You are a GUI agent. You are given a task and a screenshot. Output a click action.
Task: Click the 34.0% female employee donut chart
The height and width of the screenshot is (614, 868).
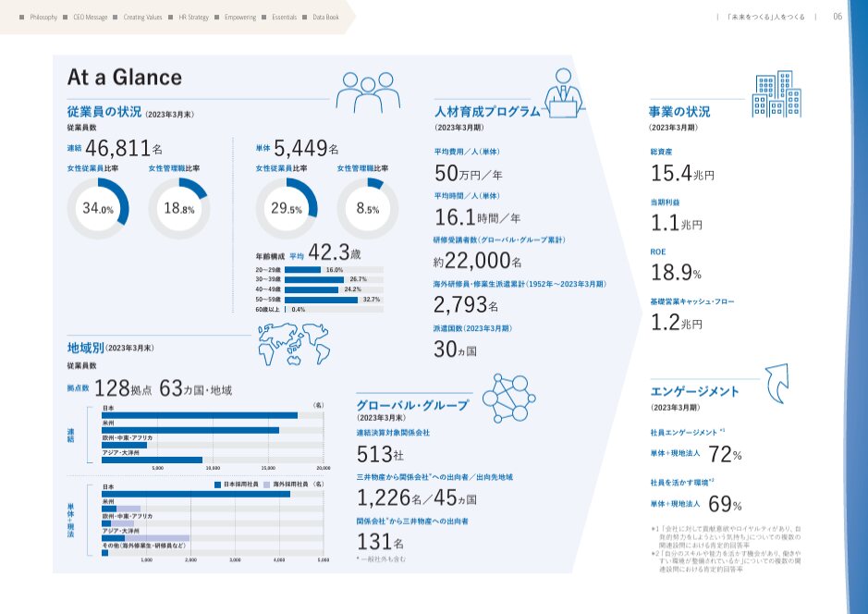98,209
